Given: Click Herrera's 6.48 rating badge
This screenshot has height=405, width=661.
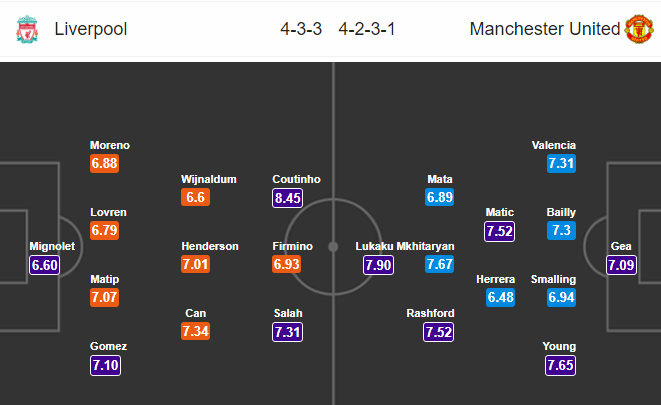Looking at the screenshot, I should pyautogui.click(x=498, y=298).
